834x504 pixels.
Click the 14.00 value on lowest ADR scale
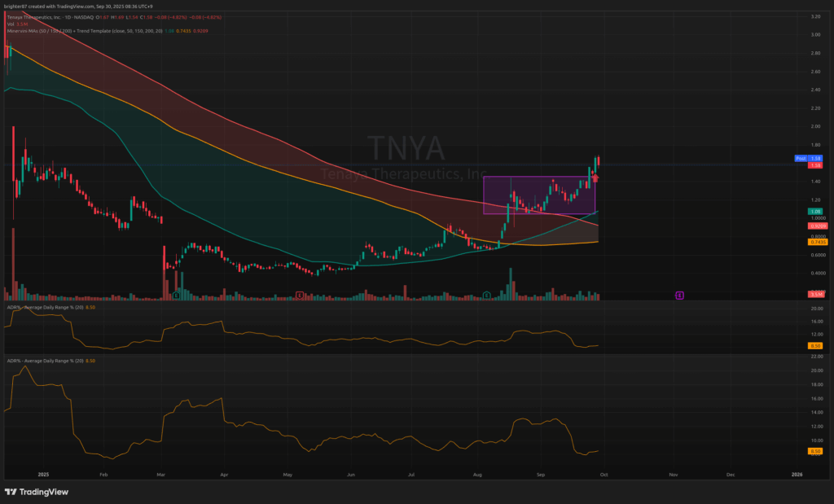pyautogui.click(x=816, y=412)
